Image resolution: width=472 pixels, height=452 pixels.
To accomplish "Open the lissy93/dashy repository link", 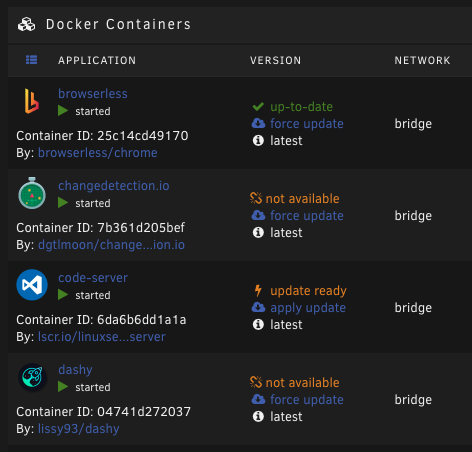I will coord(79,429).
